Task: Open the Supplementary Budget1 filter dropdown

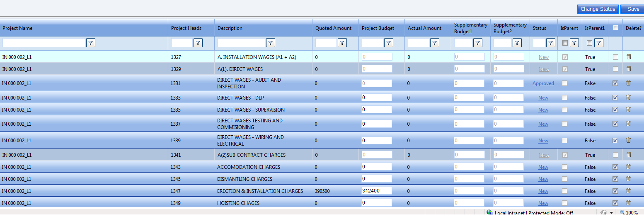Action: 478,43
